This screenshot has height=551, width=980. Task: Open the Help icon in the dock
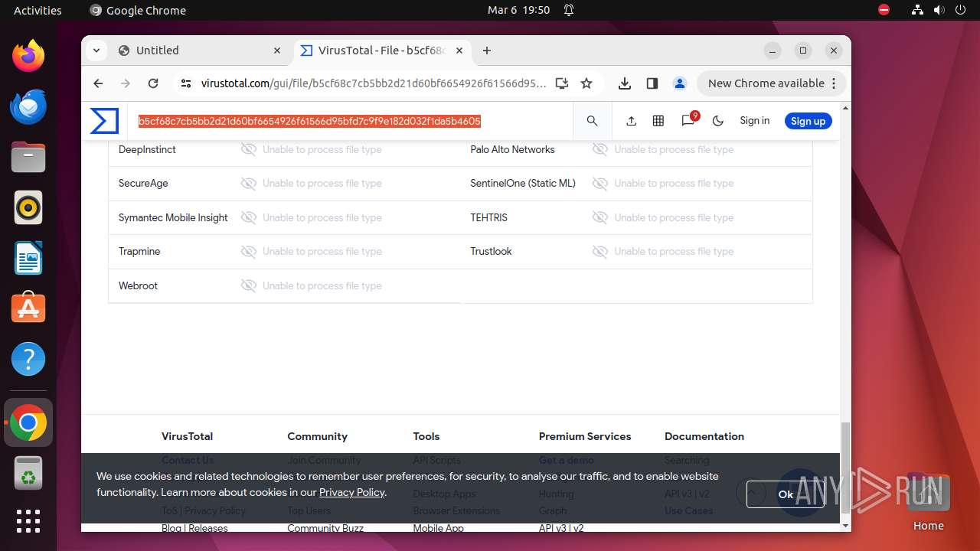click(x=28, y=359)
